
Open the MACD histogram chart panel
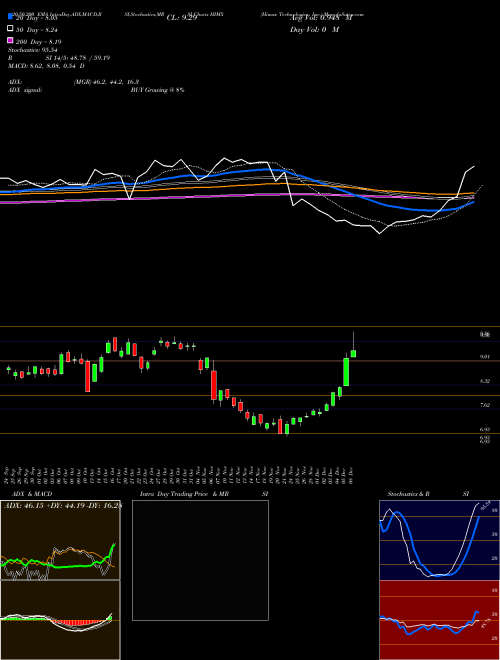pyautogui.click(x=60, y=620)
